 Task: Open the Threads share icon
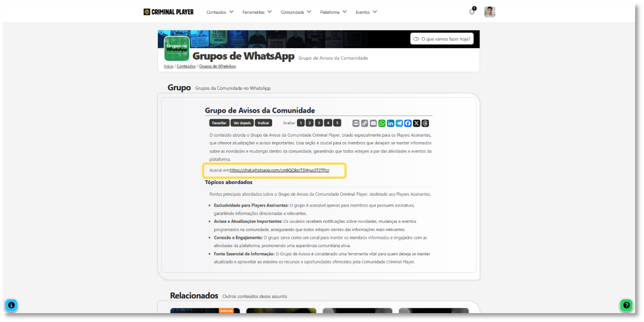click(x=425, y=123)
